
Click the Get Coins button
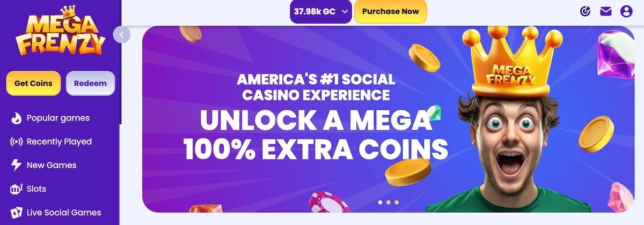coord(33,83)
